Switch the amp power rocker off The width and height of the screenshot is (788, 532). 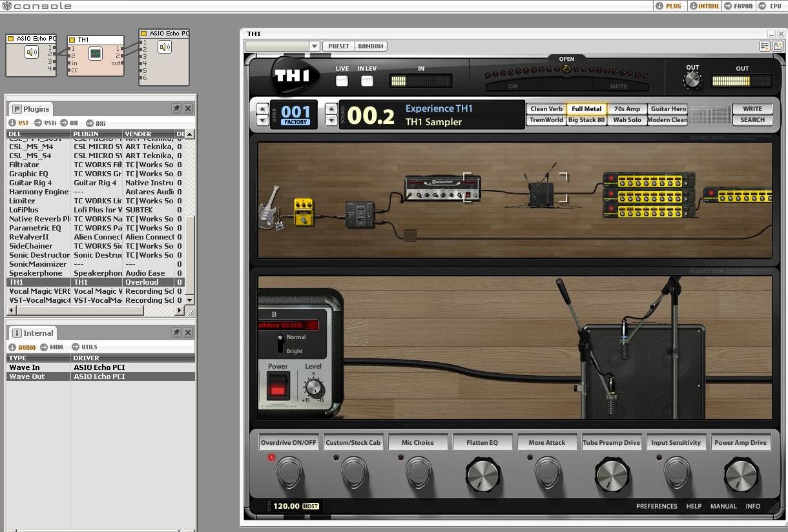coord(278,385)
